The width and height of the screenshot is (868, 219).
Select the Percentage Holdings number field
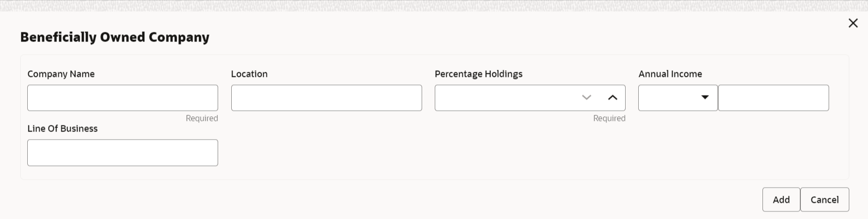coord(505,98)
